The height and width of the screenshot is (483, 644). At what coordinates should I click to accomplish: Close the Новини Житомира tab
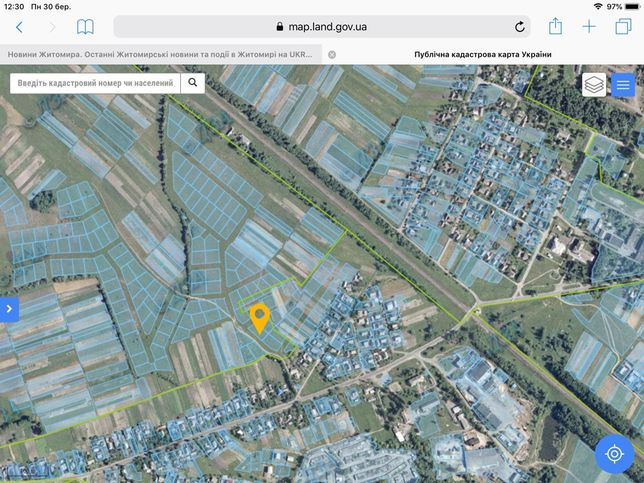click(x=332, y=55)
